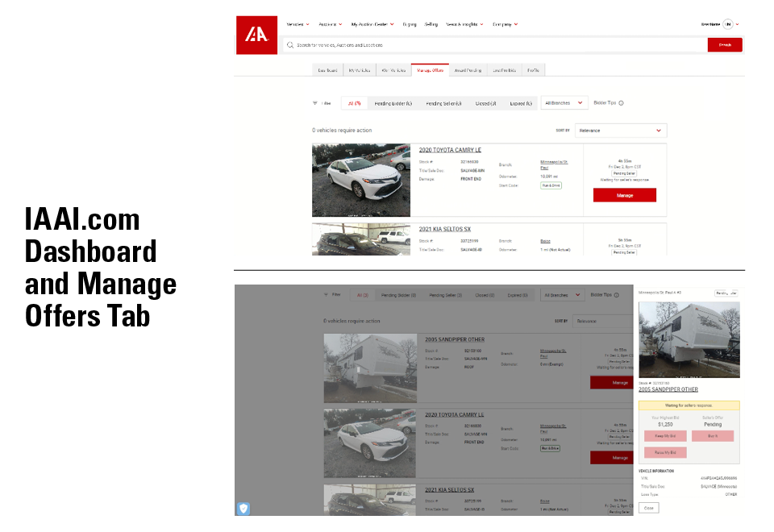Open the All Branches dropdown in lower screenshot

[563, 295]
